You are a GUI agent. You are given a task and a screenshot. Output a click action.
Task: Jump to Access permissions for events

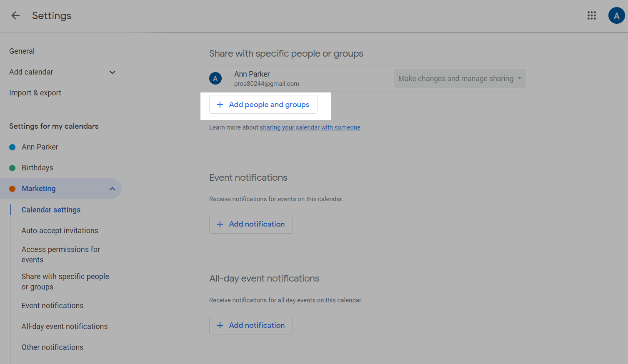tap(61, 254)
